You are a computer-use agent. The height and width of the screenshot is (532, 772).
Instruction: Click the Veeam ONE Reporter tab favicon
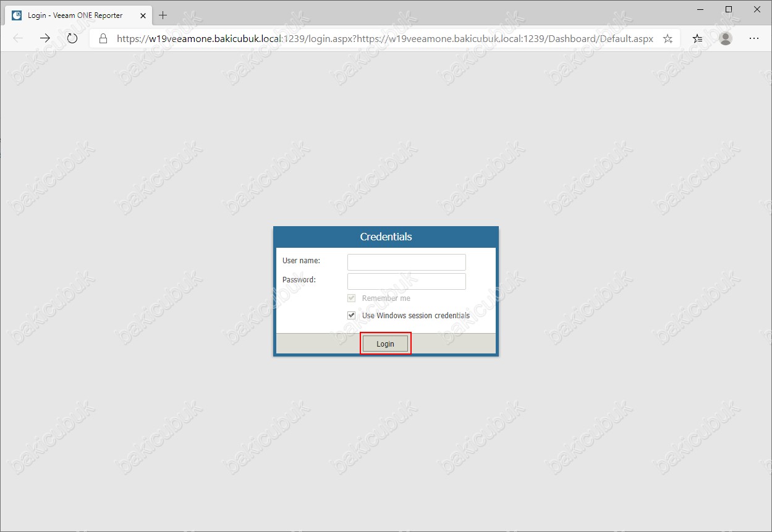17,15
